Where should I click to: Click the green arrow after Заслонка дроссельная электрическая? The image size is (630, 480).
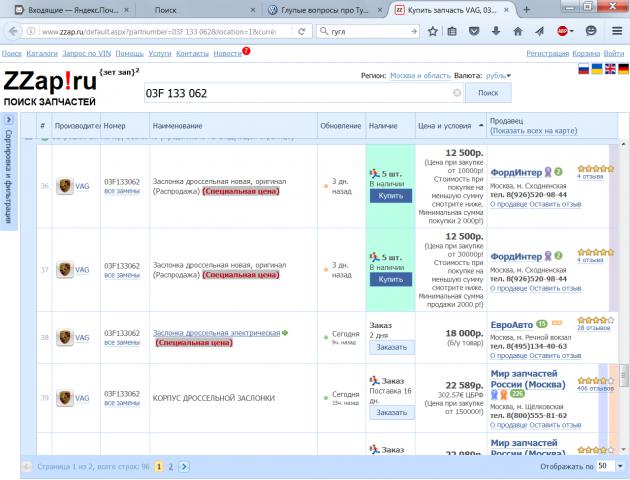click(x=285, y=333)
